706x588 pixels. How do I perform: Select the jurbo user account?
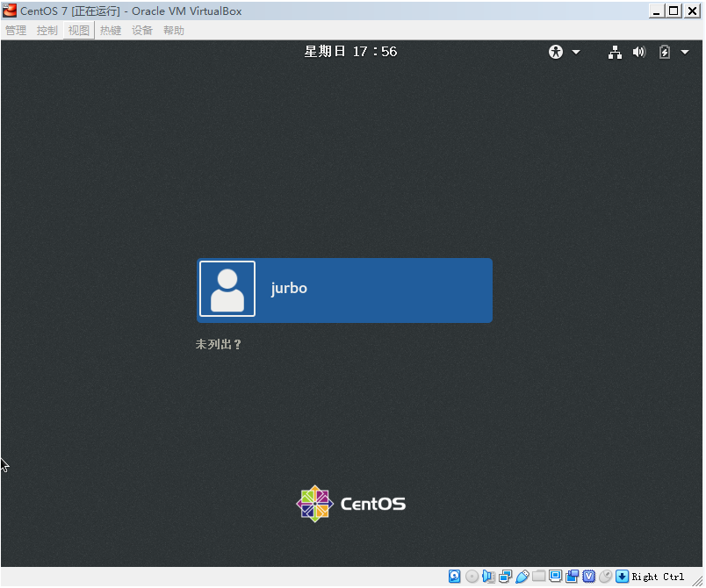(344, 290)
